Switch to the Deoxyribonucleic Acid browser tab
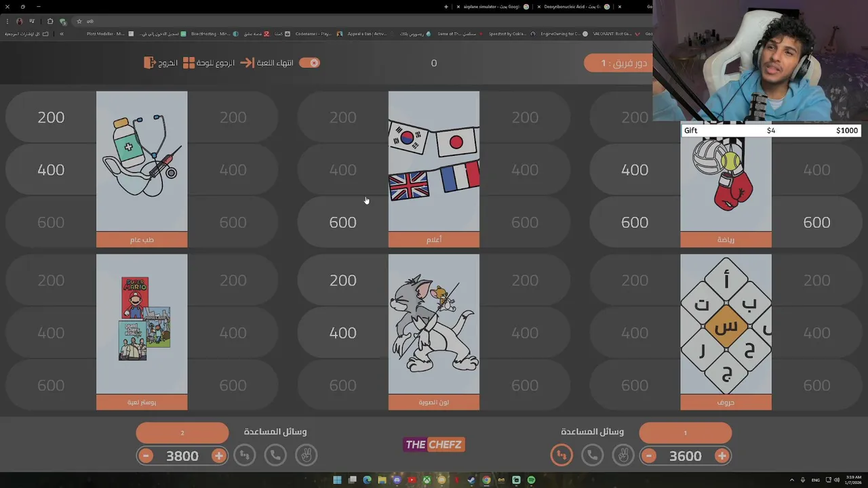This screenshot has width=868, height=488. pos(574,7)
